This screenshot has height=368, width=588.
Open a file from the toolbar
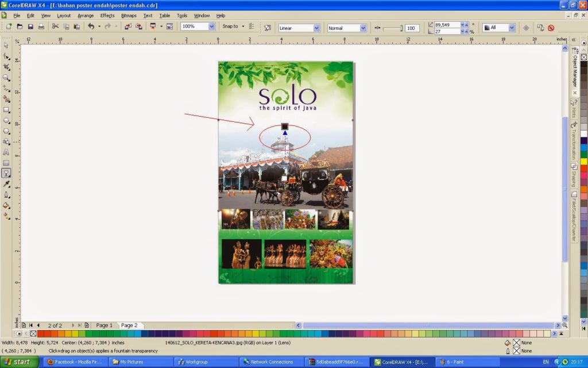click(20, 26)
